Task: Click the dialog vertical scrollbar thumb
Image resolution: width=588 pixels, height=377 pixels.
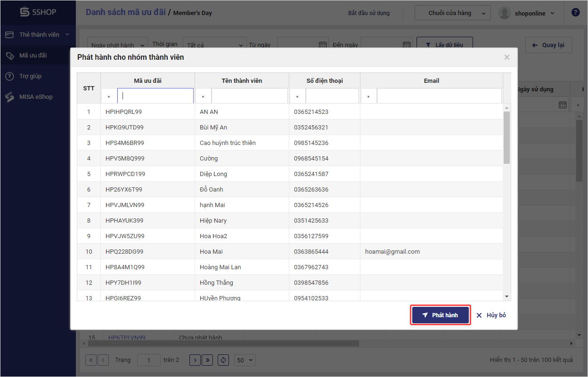Action: tap(507, 137)
